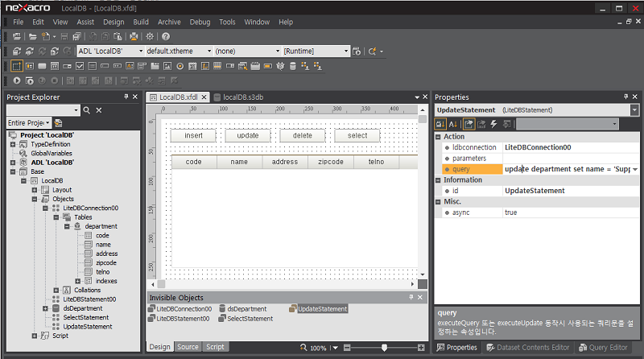Viewport: 644px width, 359px height.
Task: Collapse the department table node
Action: [67, 226]
